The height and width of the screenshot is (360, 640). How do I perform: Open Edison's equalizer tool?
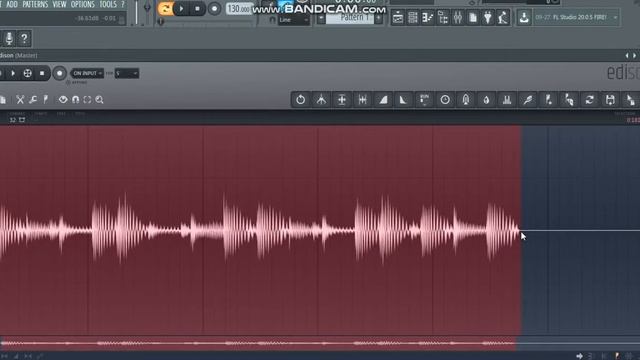507,100
